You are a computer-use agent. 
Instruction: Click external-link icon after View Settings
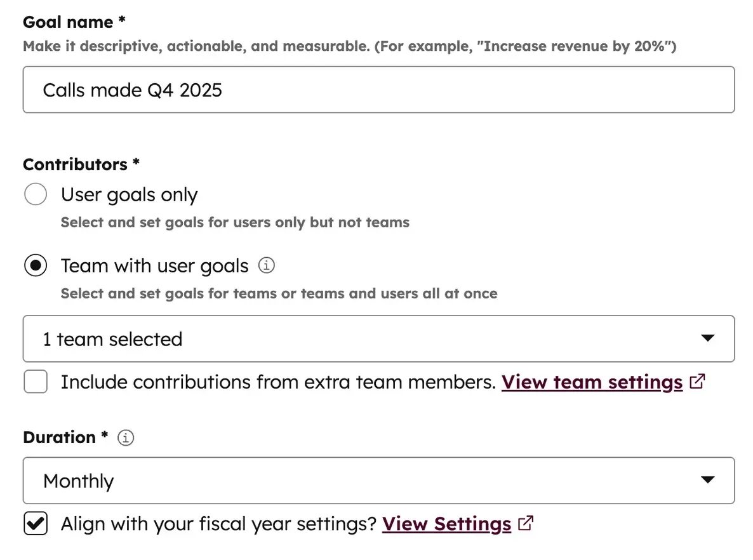526,523
